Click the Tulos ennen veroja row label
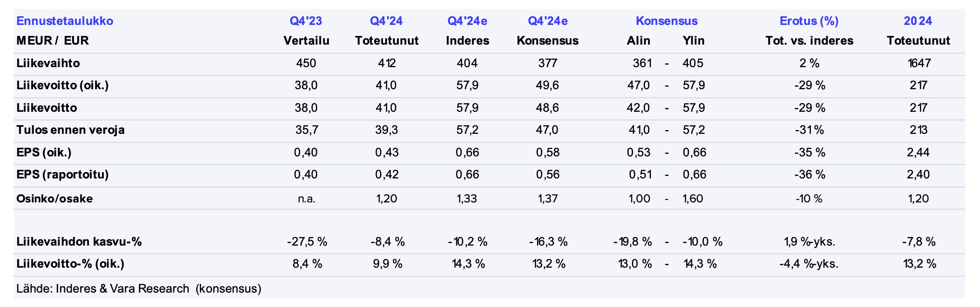Image resolution: width=980 pixels, height=307 pixels. [x=71, y=130]
